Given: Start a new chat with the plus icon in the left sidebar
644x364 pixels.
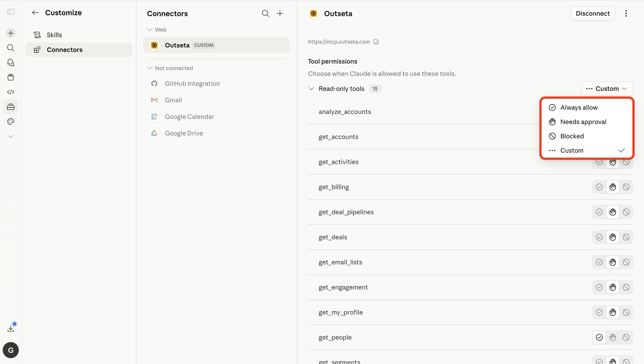Looking at the screenshot, I should 11,33.
